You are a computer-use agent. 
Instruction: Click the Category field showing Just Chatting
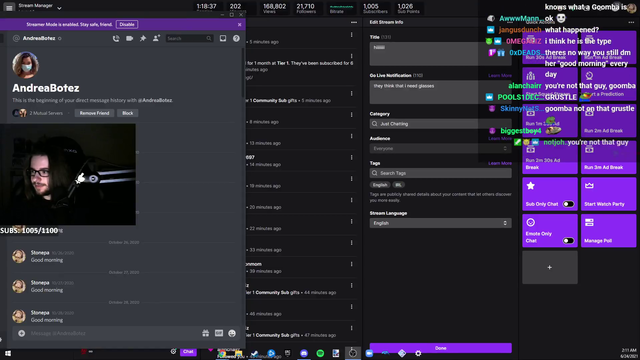440,124
